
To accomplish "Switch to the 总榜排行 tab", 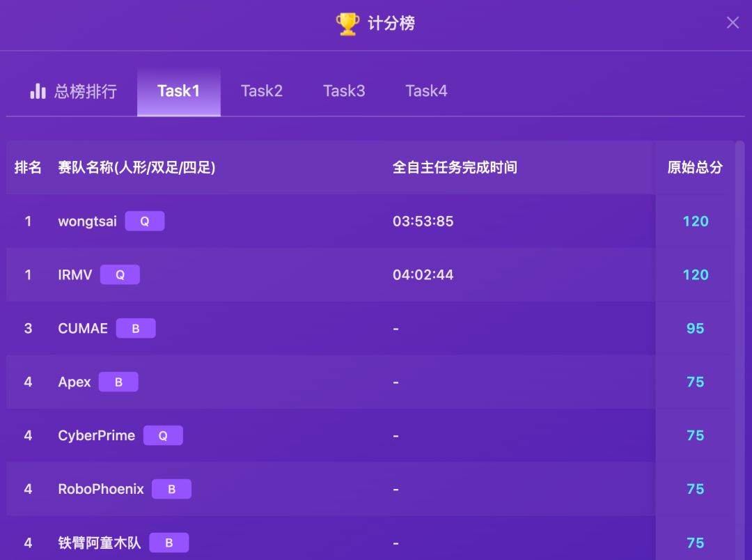I will (x=73, y=91).
